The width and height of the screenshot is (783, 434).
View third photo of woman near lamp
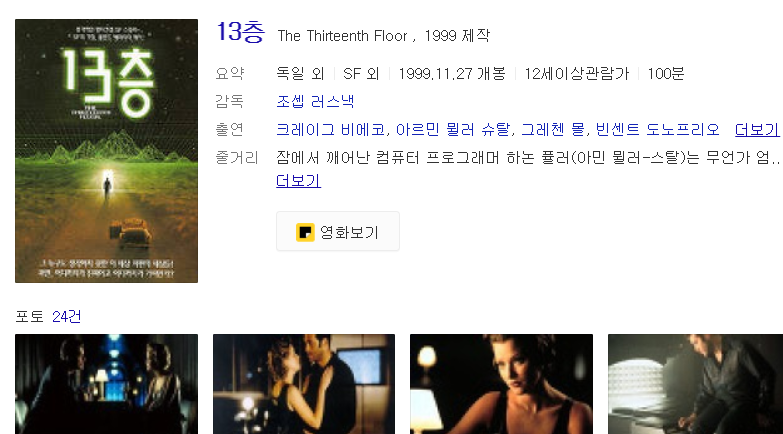tap(501, 384)
